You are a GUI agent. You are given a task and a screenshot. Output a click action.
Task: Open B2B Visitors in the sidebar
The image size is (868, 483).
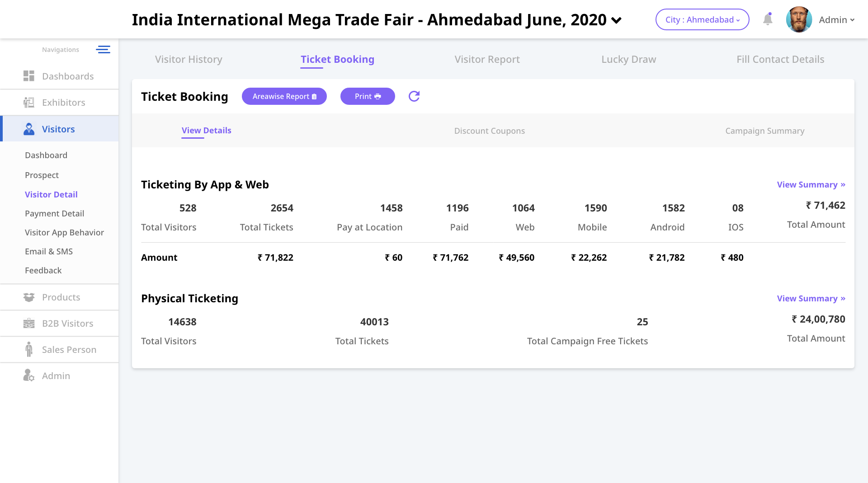click(67, 324)
